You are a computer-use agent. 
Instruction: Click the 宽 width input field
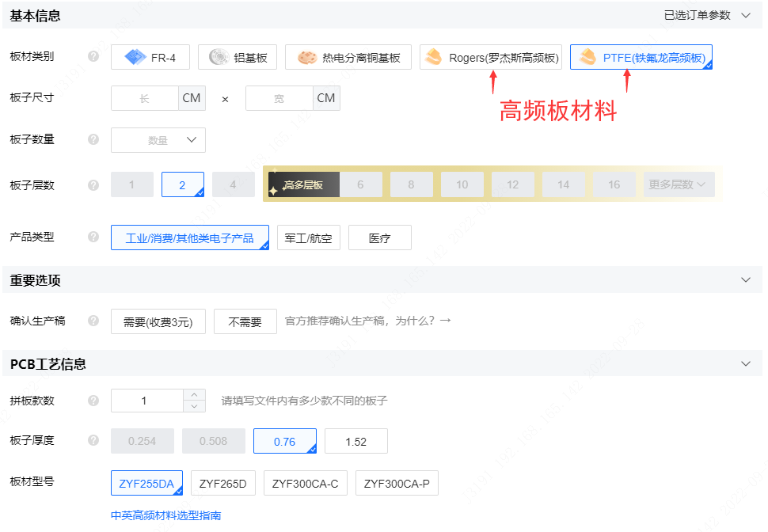pos(279,98)
